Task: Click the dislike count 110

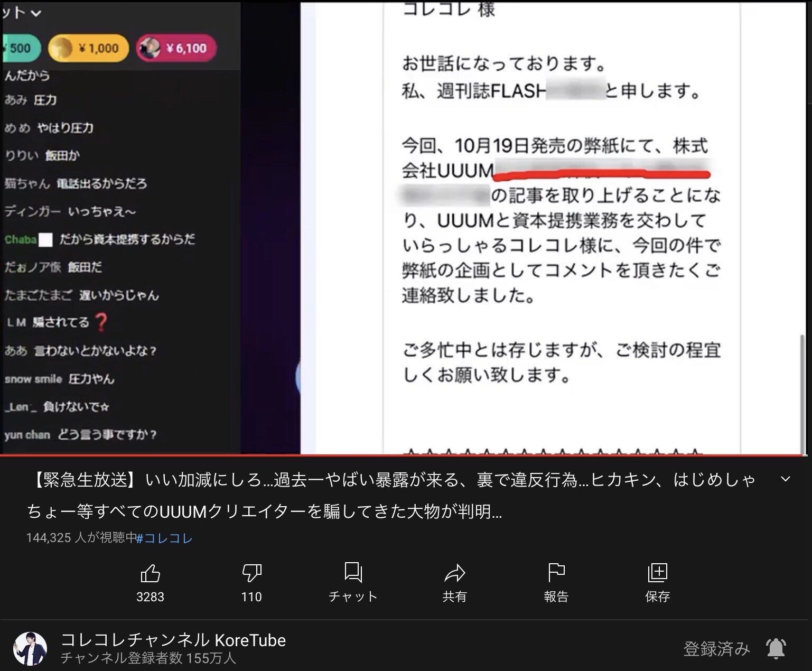Action: [x=251, y=597]
